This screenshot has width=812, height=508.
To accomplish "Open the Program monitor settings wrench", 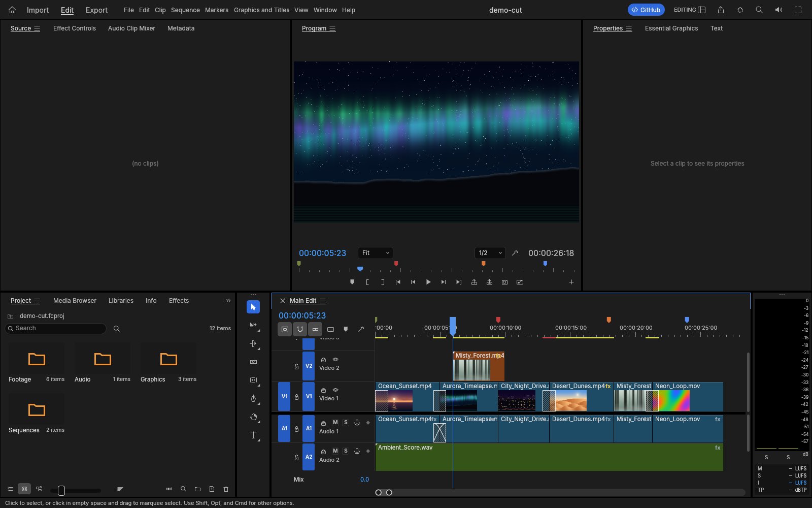I will click(515, 253).
